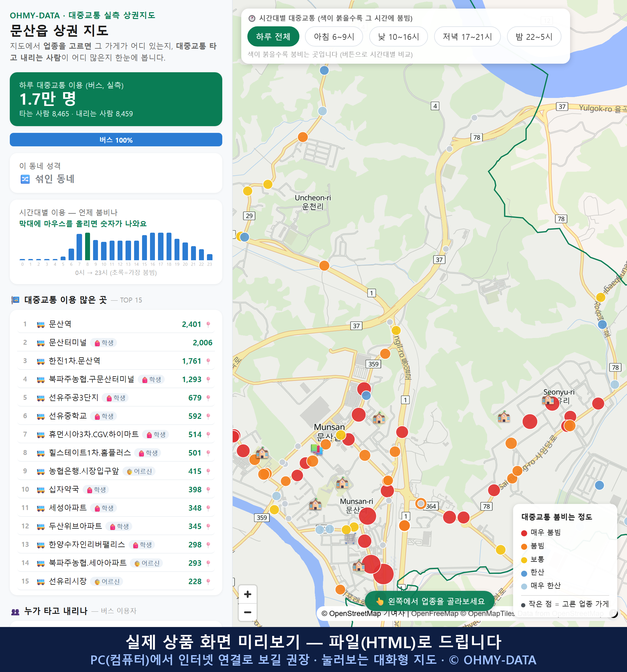Select the 아침 6~9시 time filter
Screen dimensions: 627x672
[x=334, y=36]
